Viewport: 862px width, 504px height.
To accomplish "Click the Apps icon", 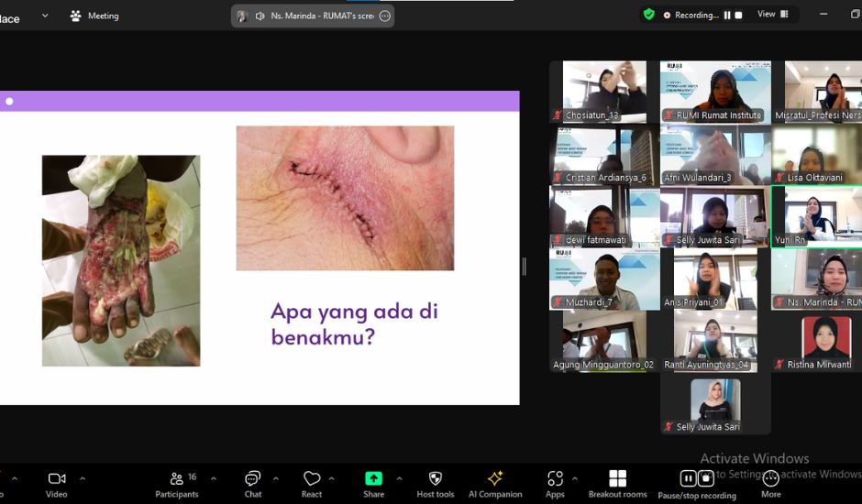I will coord(555,478).
